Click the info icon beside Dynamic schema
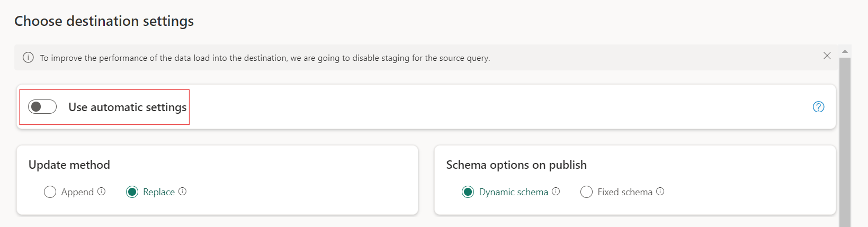The height and width of the screenshot is (227, 868). point(556,192)
